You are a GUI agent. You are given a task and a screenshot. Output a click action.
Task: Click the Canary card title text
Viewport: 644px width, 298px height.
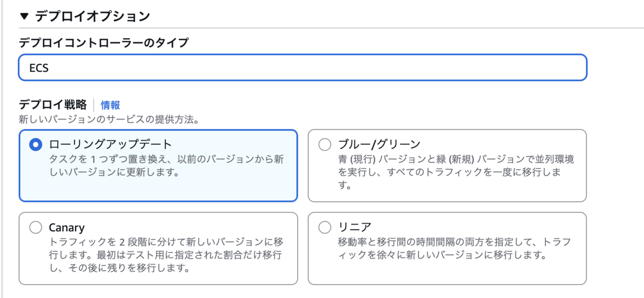click(x=67, y=228)
